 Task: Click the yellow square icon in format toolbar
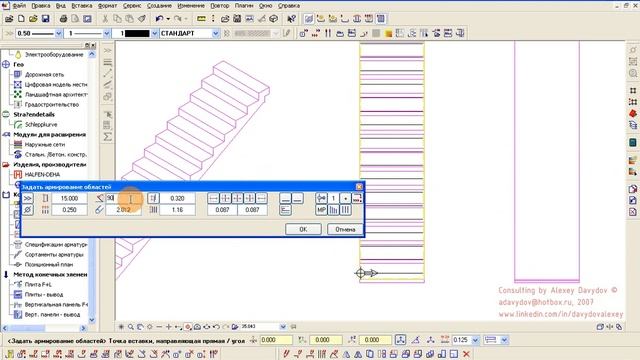pyautogui.click(x=388, y=33)
